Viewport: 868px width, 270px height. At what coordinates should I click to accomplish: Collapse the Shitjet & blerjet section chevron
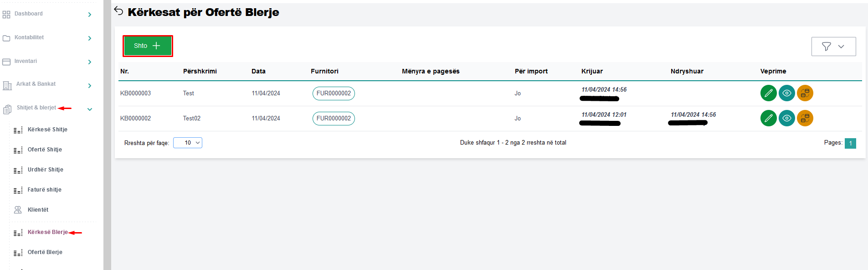(x=90, y=109)
